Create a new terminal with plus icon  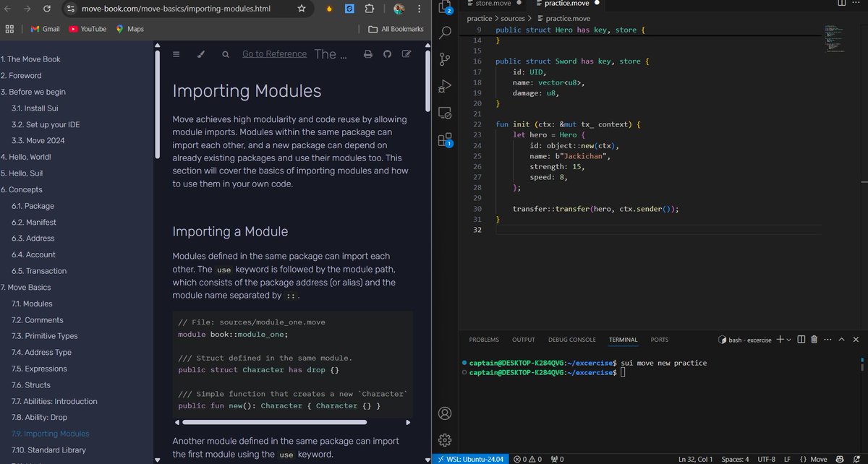[x=780, y=340]
